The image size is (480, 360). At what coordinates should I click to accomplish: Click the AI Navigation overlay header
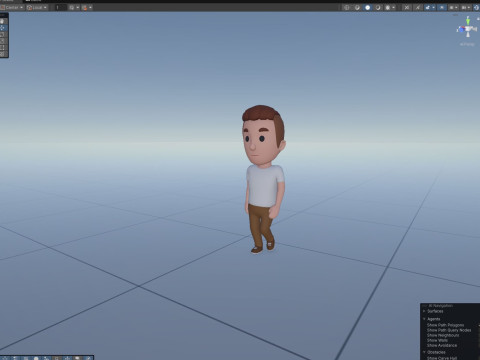pyautogui.click(x=450, y=305)
